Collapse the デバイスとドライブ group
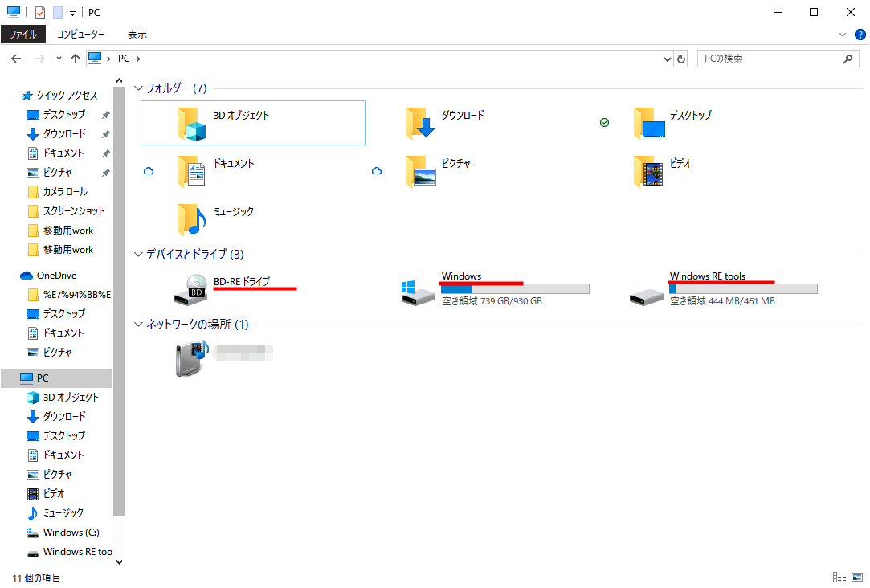Image resolution: width=870 pixels, height=588 pixels. click(x=139, y=255)
